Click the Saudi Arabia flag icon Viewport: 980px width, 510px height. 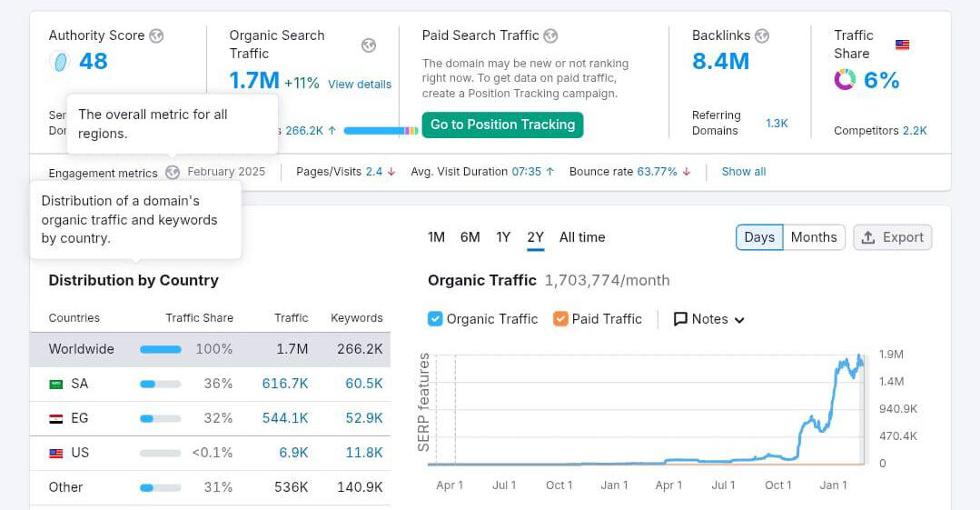56,384
